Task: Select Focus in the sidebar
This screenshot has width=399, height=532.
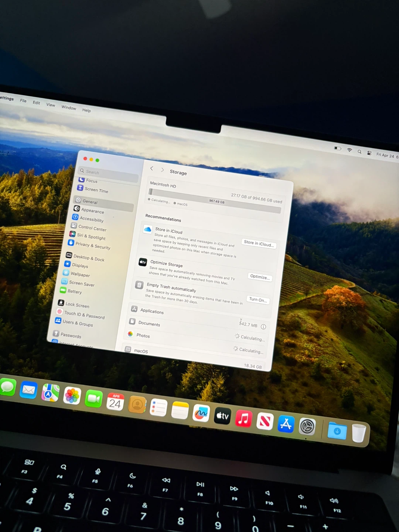Action: [x=88, y=180]
